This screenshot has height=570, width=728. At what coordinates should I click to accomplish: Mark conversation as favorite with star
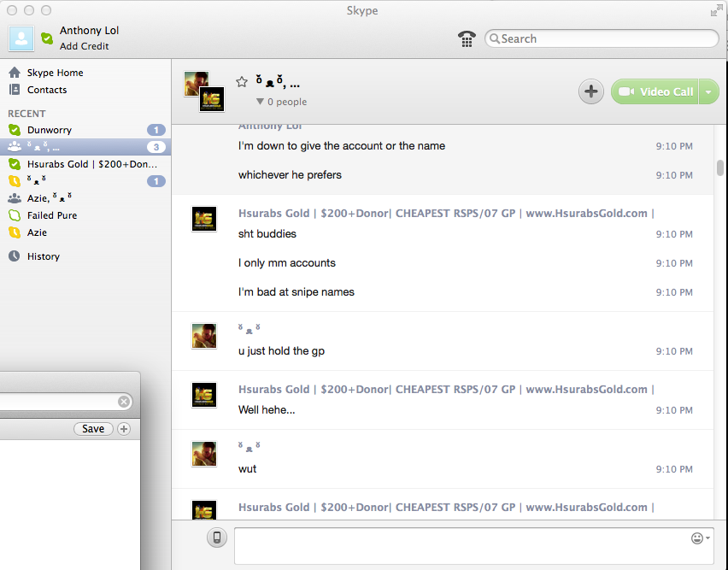(242, 82)
